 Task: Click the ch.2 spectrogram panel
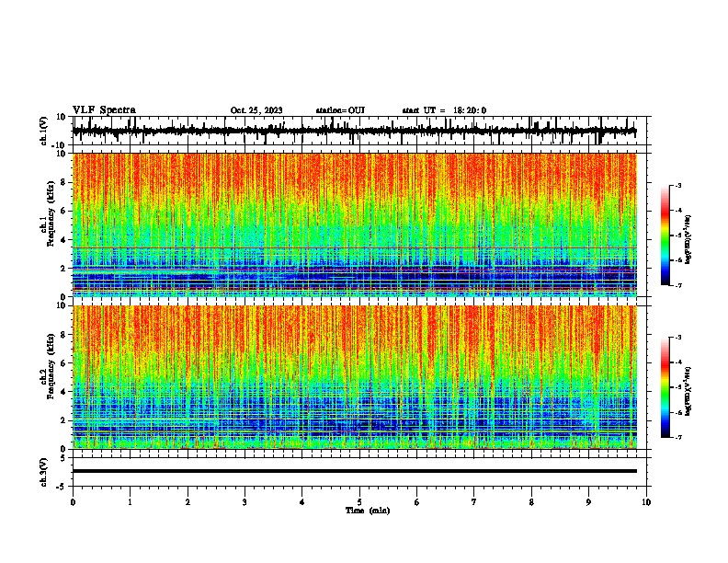tap(354, 377)
